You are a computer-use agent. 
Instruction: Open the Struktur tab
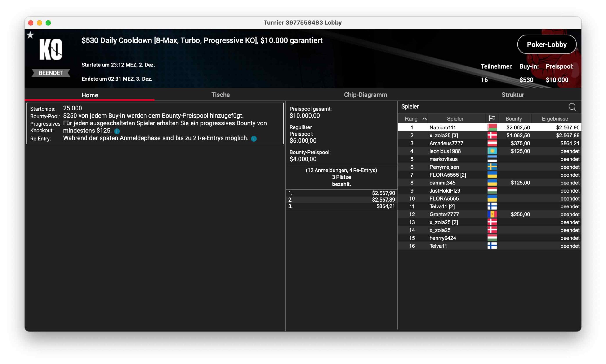(512, 95)
